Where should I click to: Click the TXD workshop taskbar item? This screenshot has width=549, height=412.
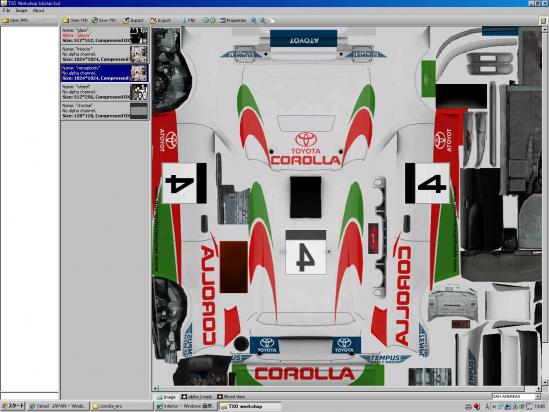point(250,406)
